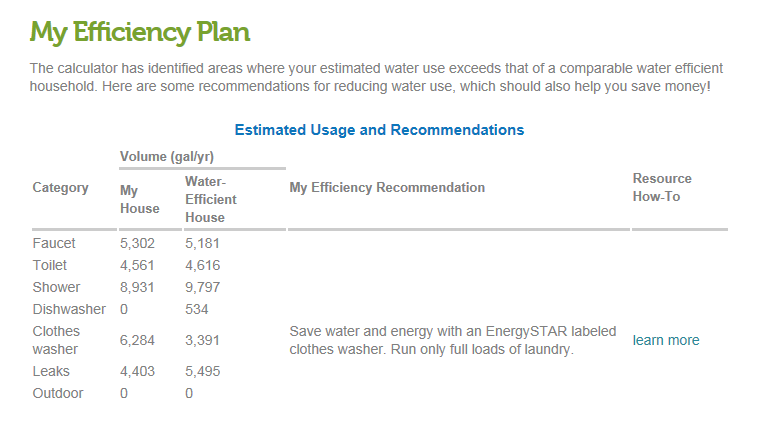Viewport: 779px width, 421px height.
Task: Click the EnergySTAR clothes washer recommendation text
Action: click(452, 341)
